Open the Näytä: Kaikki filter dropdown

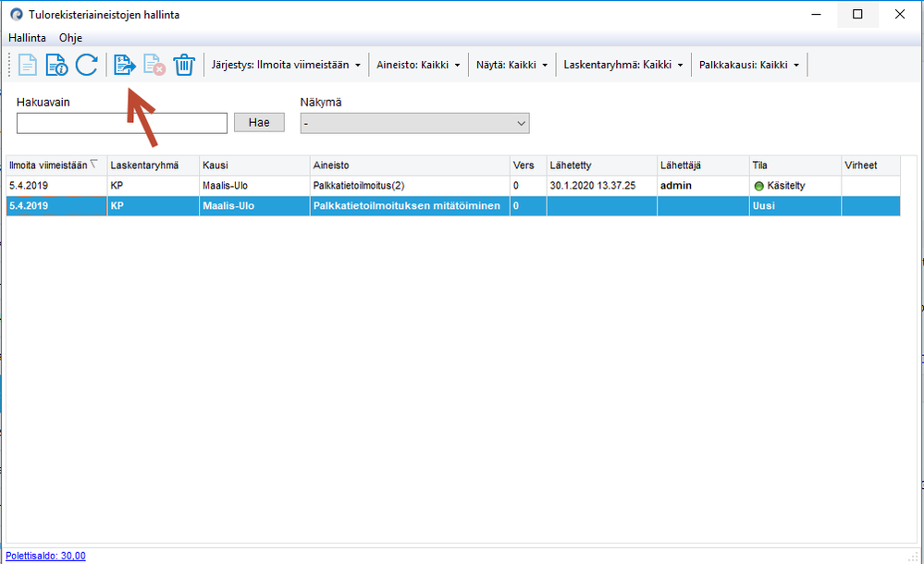(x=511, y=65)
